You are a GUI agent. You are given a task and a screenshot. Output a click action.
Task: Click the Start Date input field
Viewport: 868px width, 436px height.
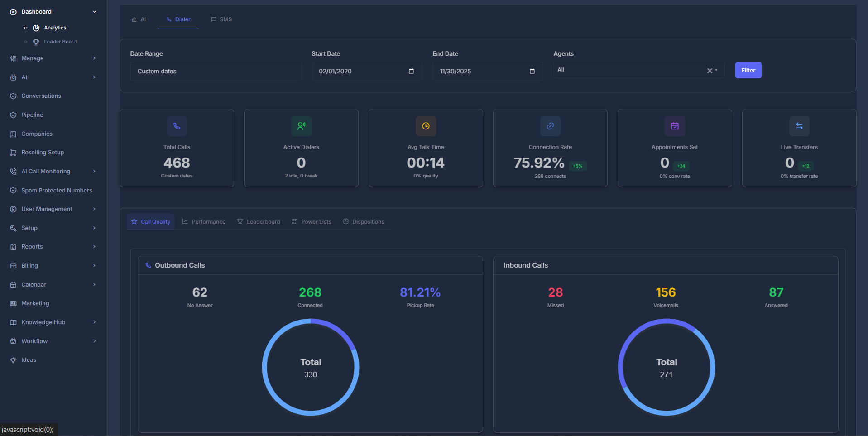367,71
